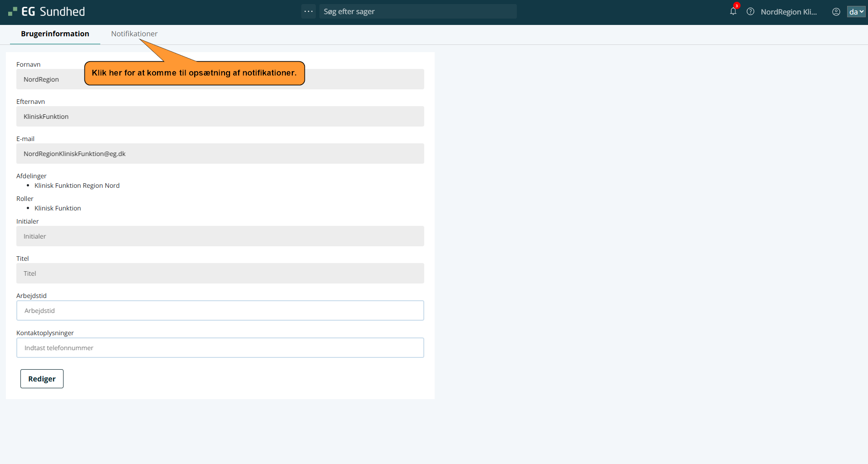Click the Arbejdstid input field
This screenshot has height=464, width=868.
(220, 311)
